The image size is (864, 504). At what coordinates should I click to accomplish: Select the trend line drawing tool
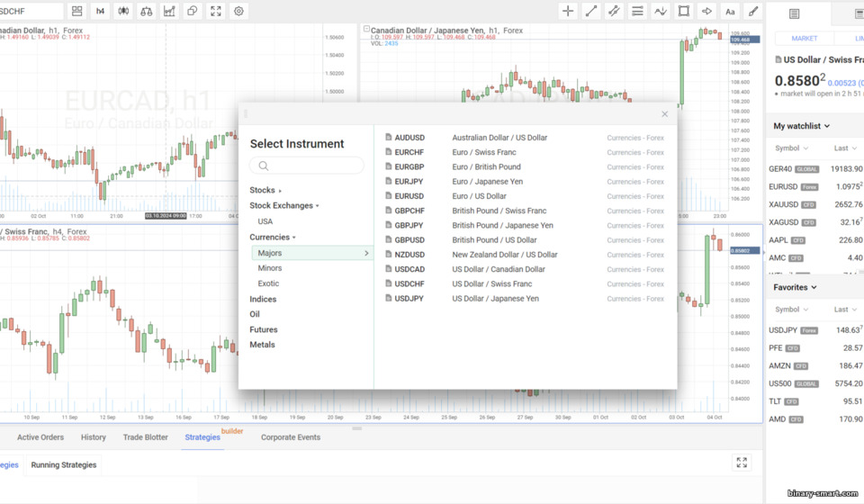coord(590,11)
